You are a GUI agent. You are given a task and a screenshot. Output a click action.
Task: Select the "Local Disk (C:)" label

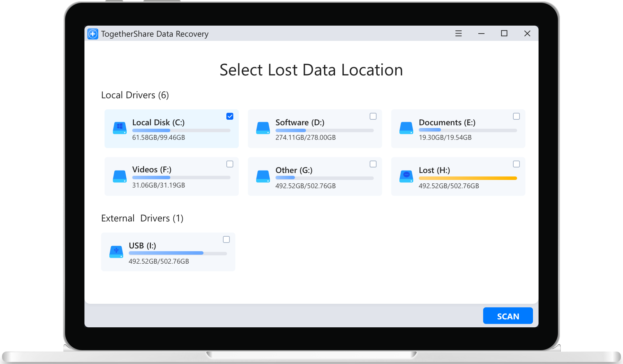(159, 122)
